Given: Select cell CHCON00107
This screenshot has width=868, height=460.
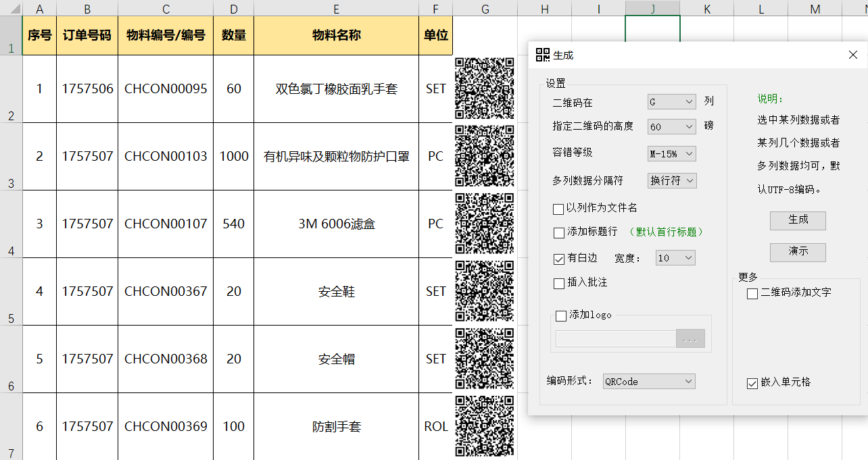Looking at the screenshot, I should 166,224.
